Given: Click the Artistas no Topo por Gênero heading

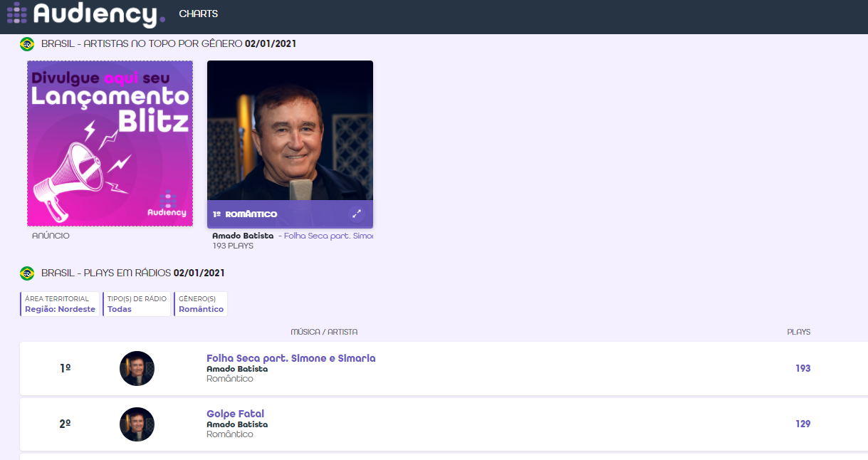Looking at the screenshot, I should click(x=169, y=43).
